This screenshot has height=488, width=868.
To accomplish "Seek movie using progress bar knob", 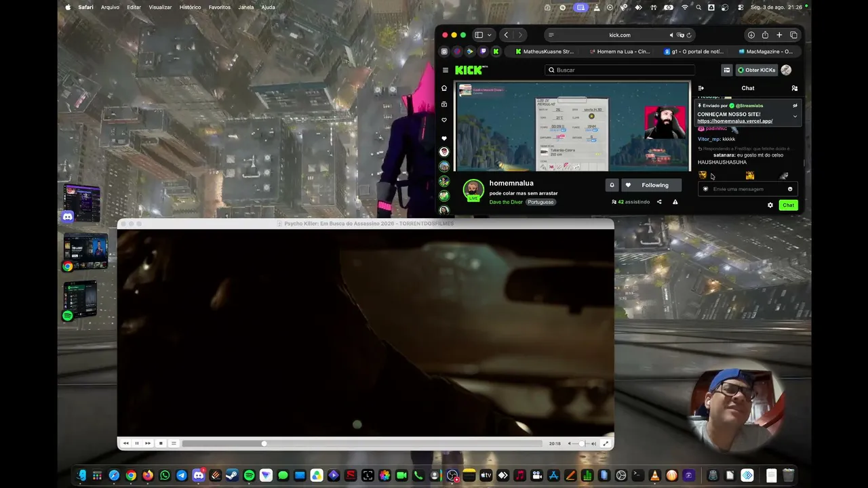I will pos(264,443).
